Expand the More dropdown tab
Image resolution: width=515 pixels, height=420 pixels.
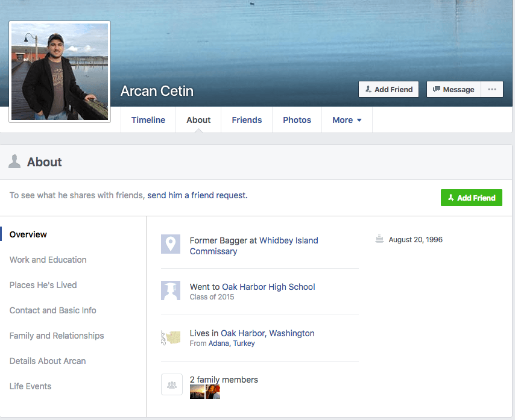(x=347, y=120)
